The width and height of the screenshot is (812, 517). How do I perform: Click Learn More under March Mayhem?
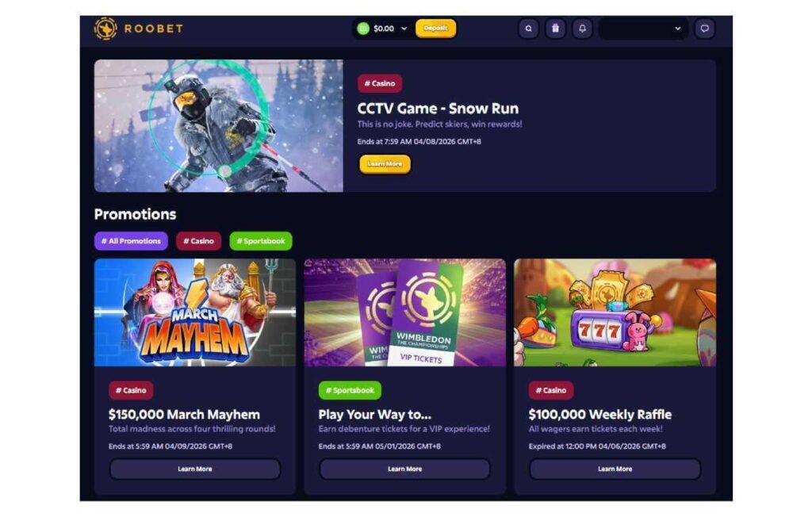(x=195, y=469)
